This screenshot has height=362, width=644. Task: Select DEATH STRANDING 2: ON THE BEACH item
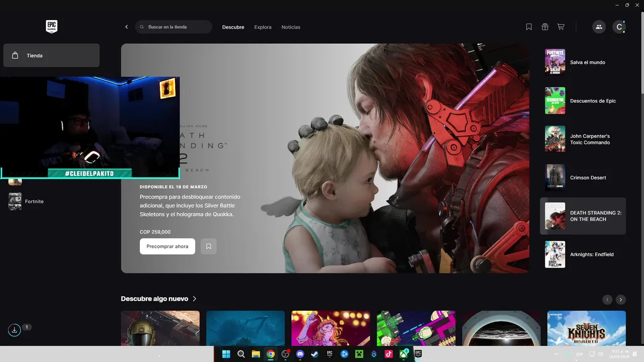click(583, 216)
